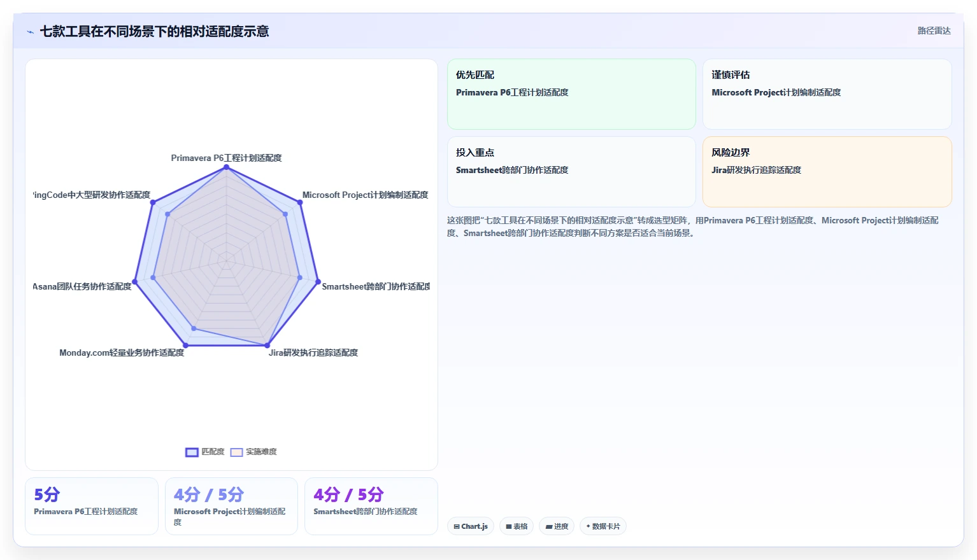
Task: Click the outer 匹配度 point on the Microsoft Project axis
Action: 300,202
